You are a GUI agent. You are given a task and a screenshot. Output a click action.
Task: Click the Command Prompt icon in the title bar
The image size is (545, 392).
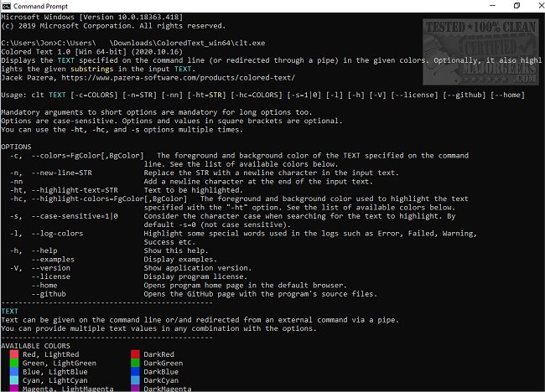(x=8, y=7)
